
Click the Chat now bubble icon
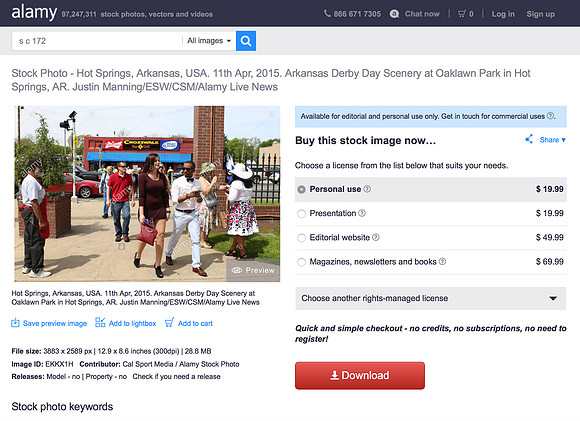(x=394, y=14)
